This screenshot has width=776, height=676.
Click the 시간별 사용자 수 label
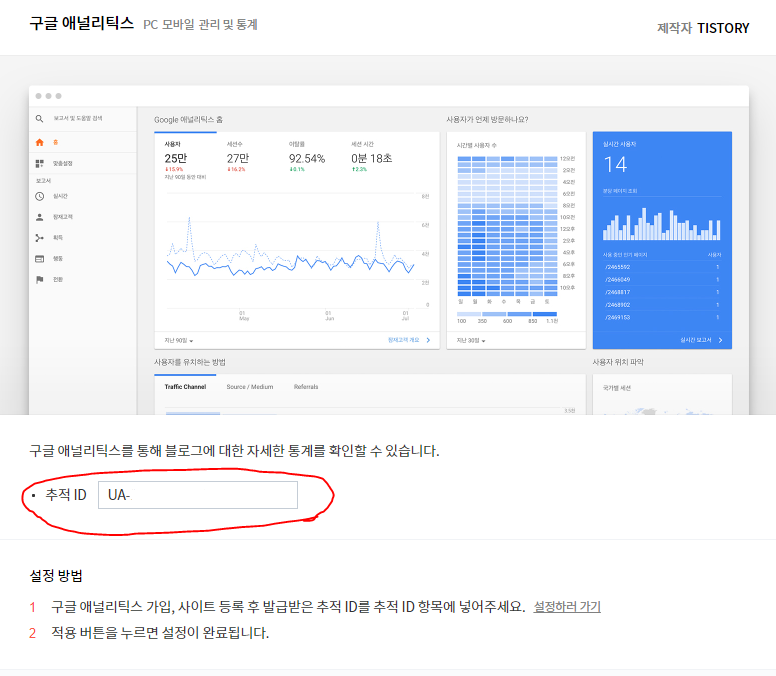click(477, 145)
